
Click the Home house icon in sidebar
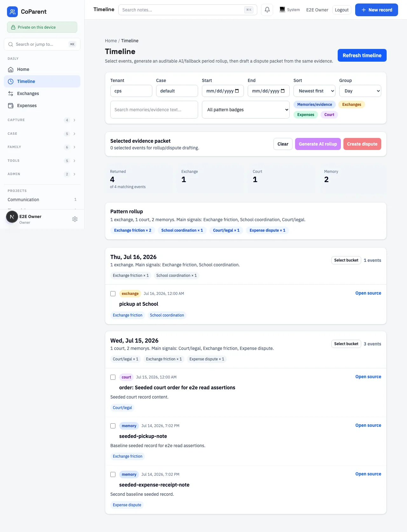tap(11, 69)
